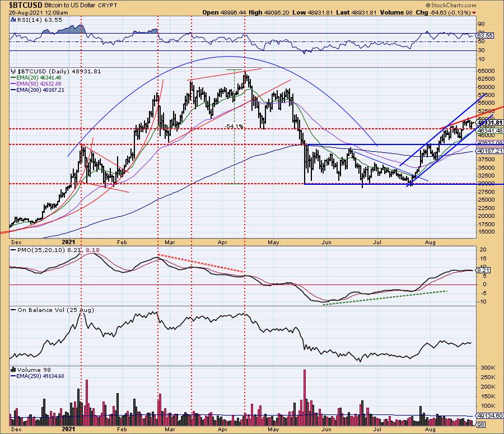Click the bar icon beside Volume 98 legend

click(13, 370)
